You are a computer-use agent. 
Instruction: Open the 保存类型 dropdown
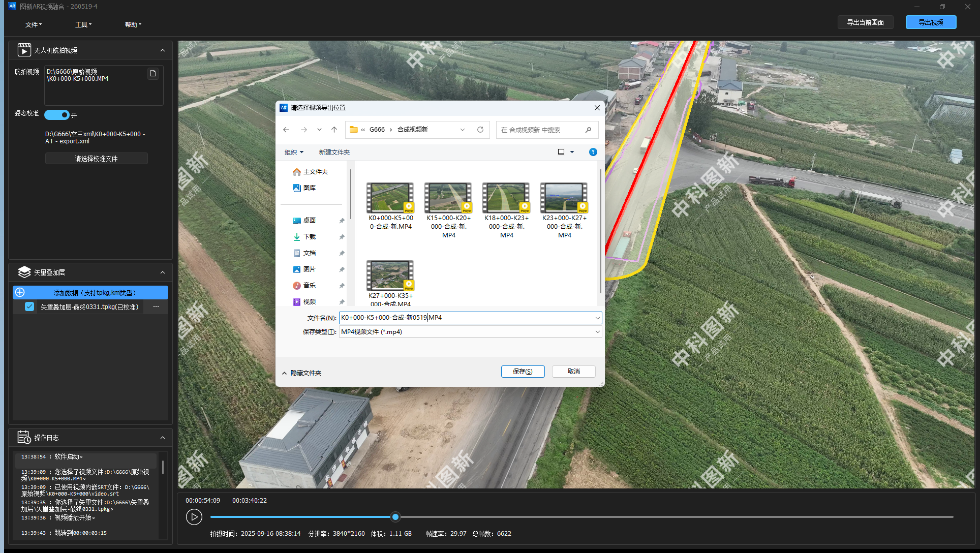point(470,331)
